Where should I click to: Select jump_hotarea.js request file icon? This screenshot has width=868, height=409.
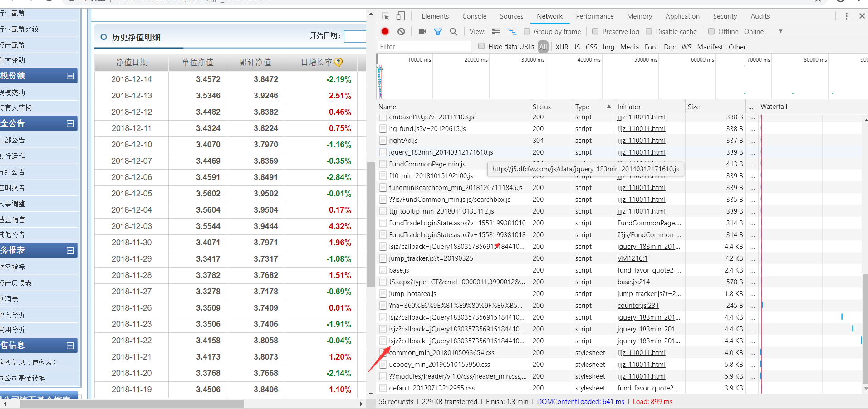383,294
